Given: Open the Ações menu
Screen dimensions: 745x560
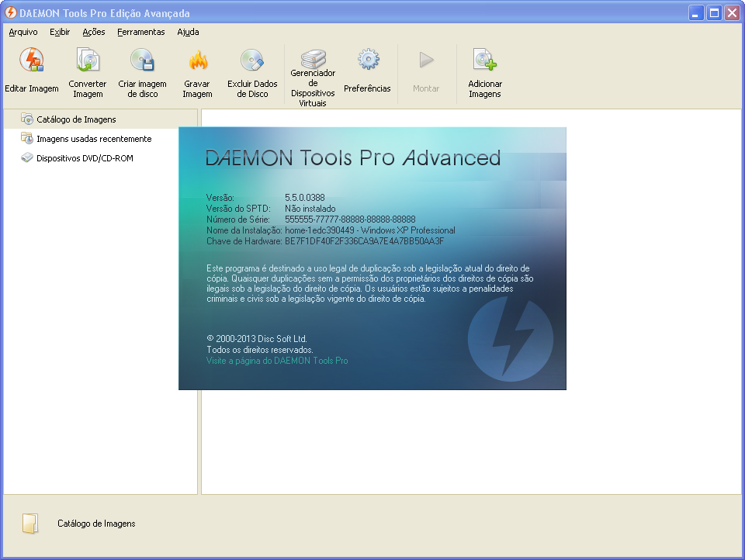Looking at the screenshot, I should click(x=94, y=32).
